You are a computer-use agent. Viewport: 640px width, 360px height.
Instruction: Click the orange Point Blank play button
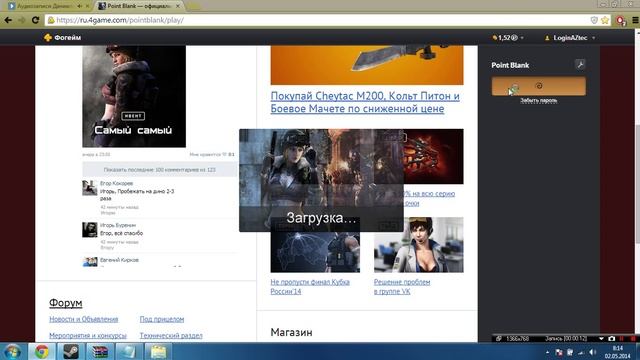(538, 86)
